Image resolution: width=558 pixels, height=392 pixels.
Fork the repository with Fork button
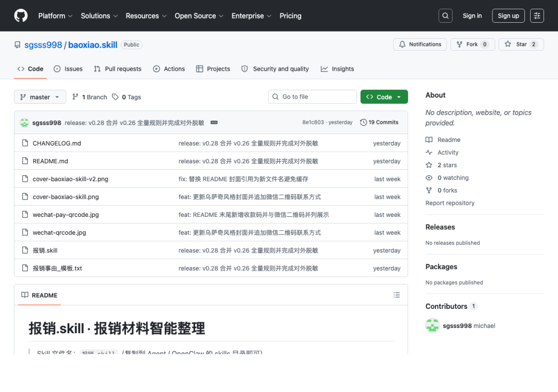[x=473, y=44]
